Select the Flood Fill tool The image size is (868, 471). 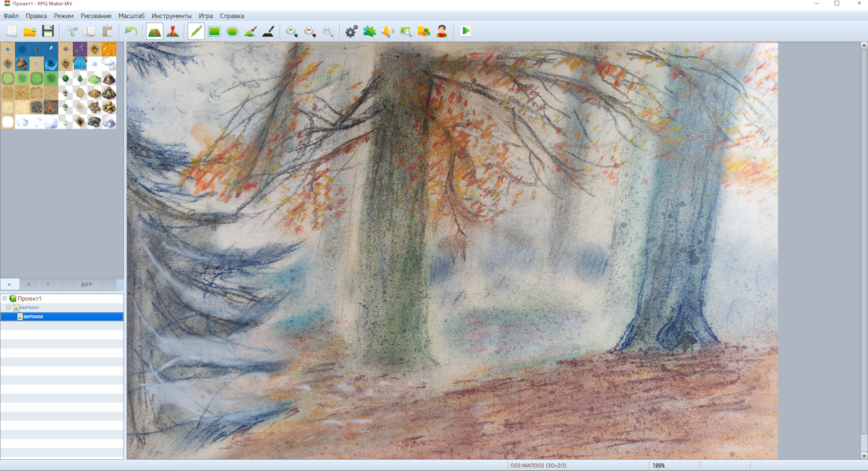pos(250,31)
